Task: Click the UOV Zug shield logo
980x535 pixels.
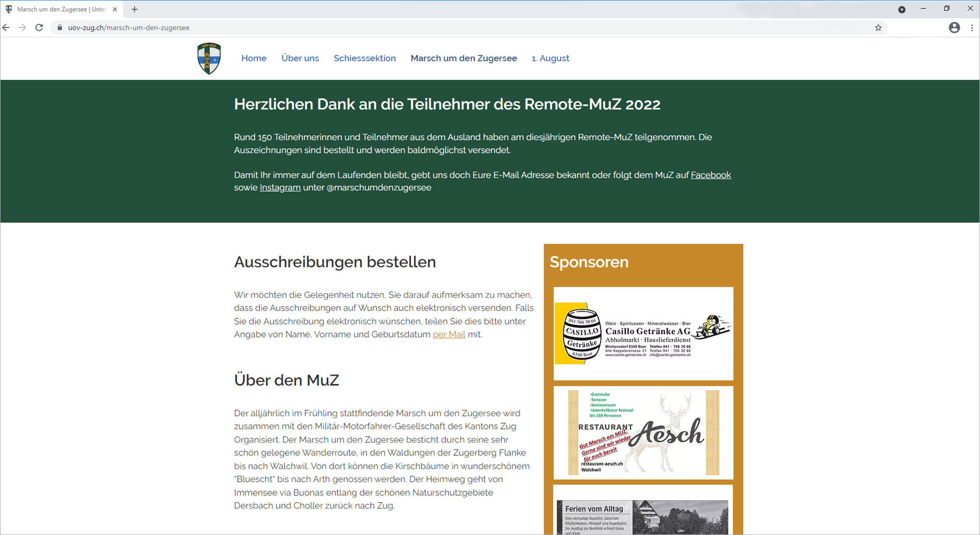Action: pyautogui.click(x=209, y=58)
